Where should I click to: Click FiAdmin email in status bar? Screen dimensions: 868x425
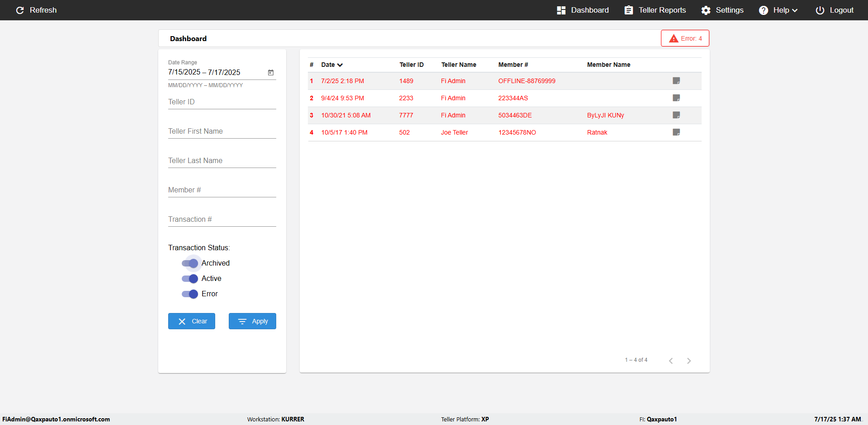click(56, 419)
